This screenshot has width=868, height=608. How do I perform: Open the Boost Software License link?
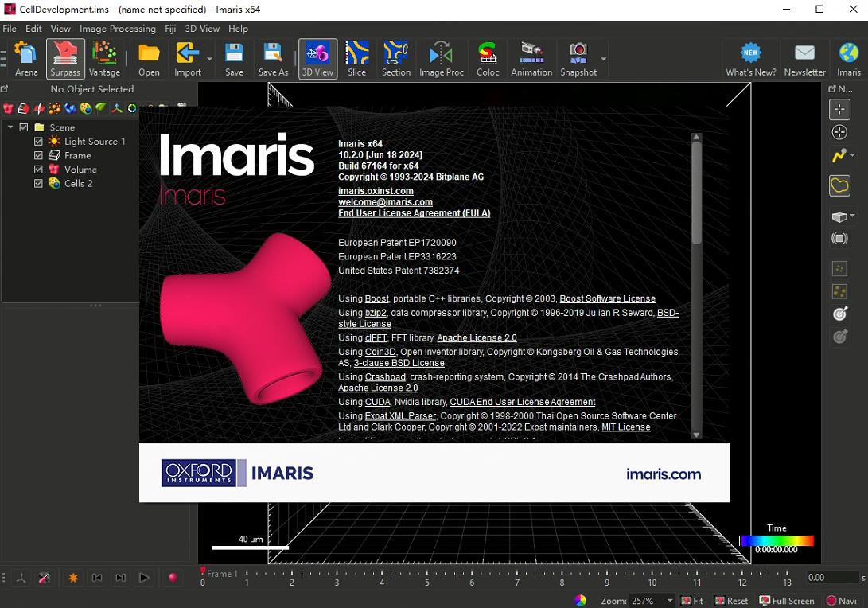coord(607,298)
